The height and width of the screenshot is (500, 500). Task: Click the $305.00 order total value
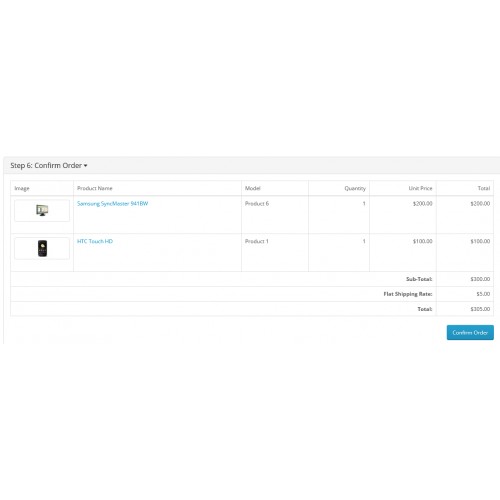(x=480, y=309)
